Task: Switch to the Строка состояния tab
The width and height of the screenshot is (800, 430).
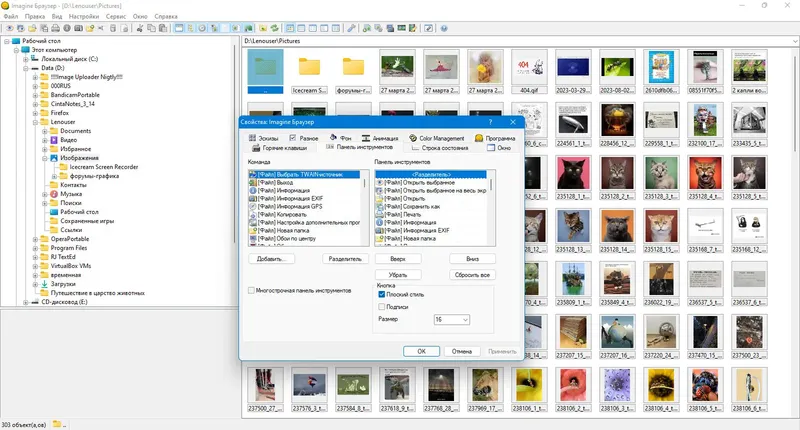Action: tap(440, 148)
